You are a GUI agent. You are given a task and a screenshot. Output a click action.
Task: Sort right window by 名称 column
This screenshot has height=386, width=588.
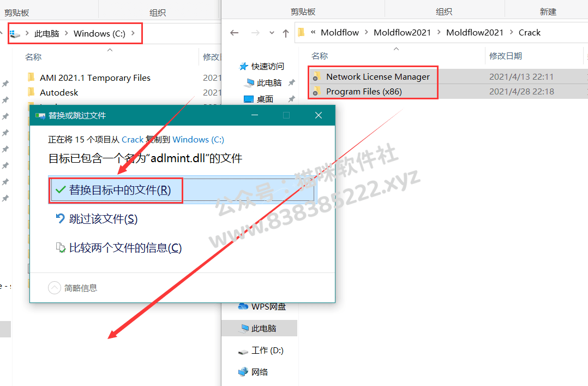pyautogui.click(x=320, y=56)
